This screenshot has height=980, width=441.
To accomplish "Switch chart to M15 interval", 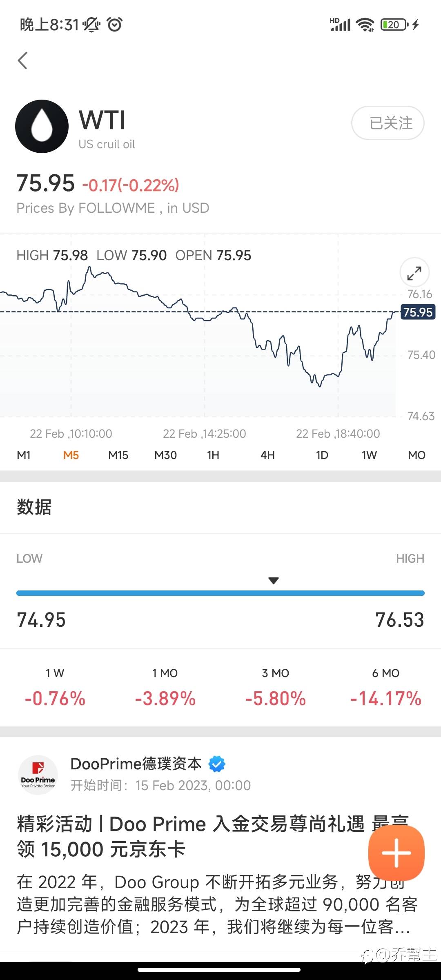I will (x=118, y=455).
